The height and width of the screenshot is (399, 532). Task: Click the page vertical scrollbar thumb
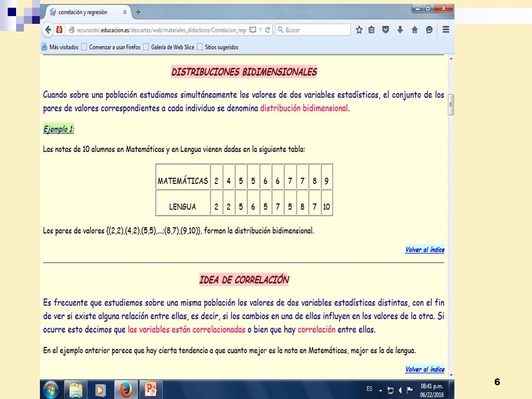coord(451,105)
